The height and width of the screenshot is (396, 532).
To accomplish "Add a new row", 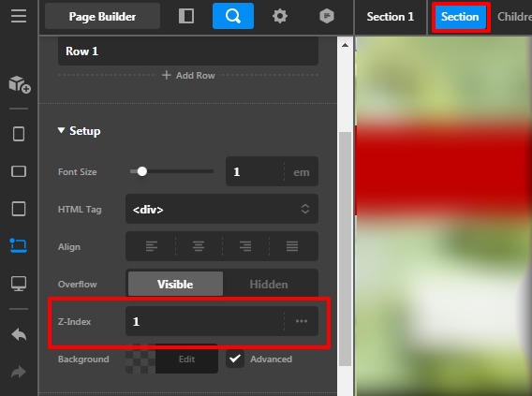I will point(188,75).
